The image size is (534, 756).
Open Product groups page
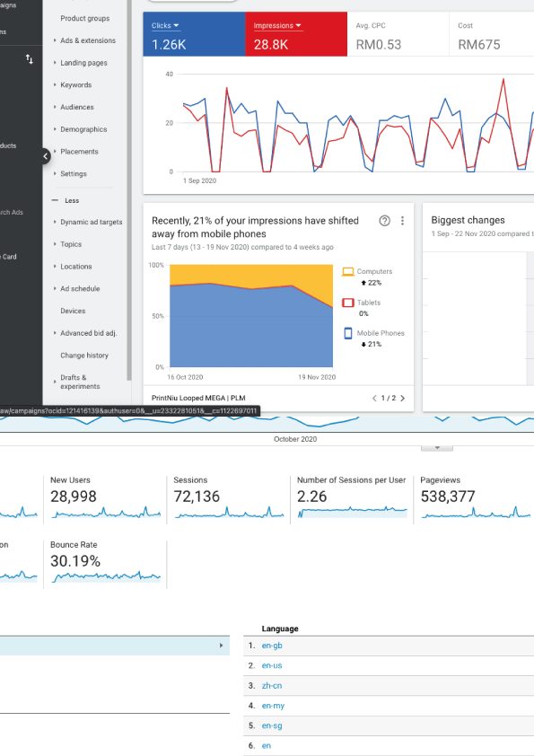(85, 18)
